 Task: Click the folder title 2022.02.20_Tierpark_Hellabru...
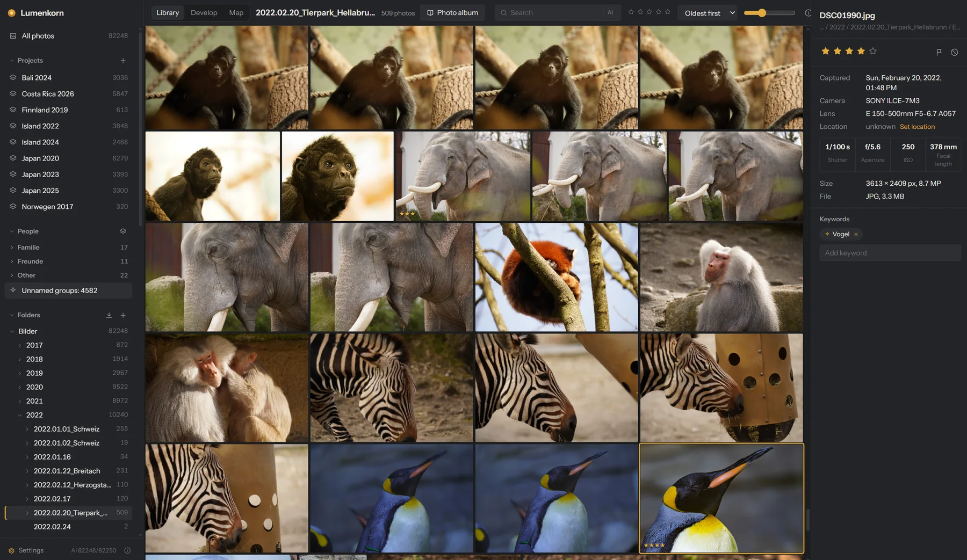pos(315,12)
